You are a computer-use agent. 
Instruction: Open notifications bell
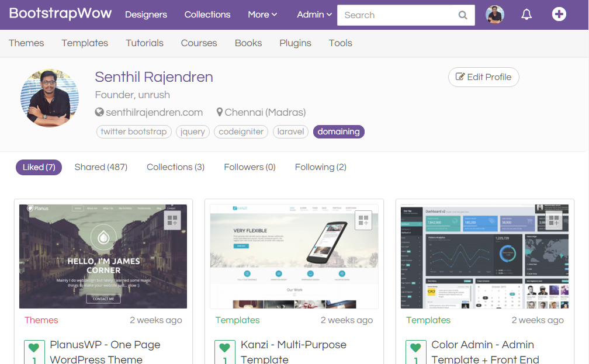[526, 15]
